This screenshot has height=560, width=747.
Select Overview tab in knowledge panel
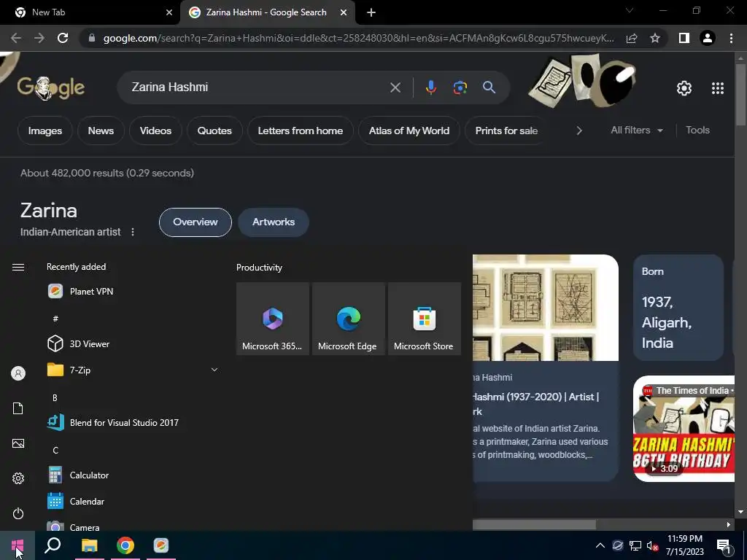tap(196, 222)
